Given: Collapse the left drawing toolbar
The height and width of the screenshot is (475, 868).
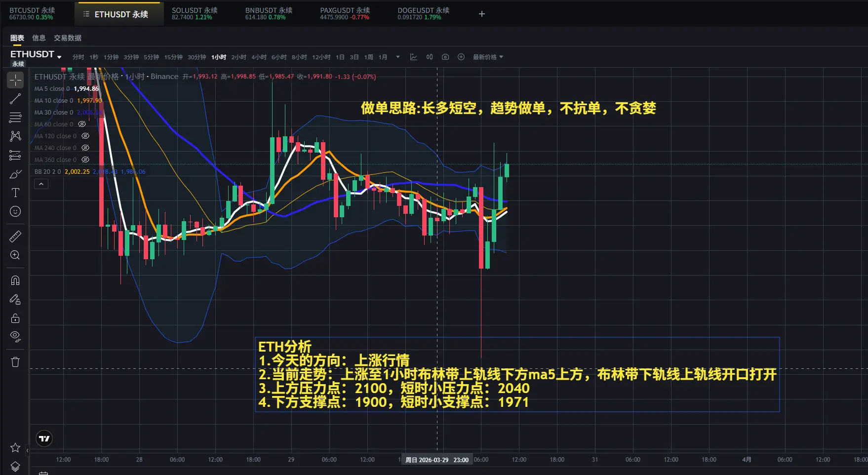Looking at the screenshot, I should (x=28, y=450).
